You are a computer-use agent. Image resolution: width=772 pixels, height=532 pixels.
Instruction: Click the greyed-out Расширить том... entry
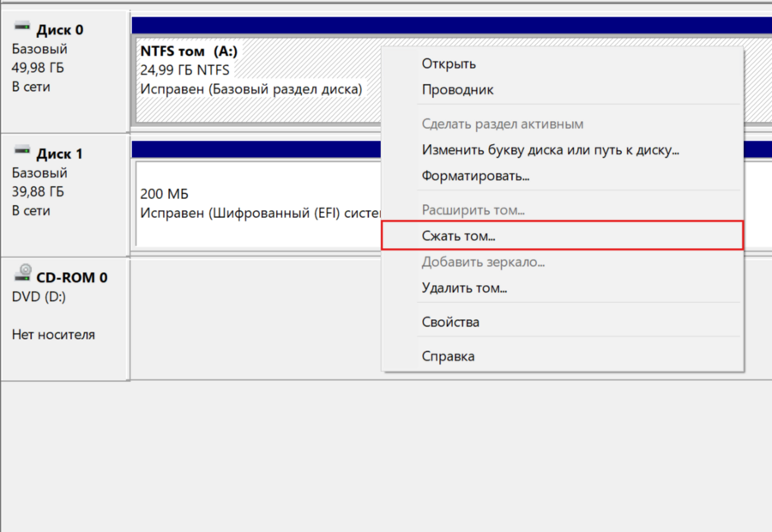tap(473, 210)
